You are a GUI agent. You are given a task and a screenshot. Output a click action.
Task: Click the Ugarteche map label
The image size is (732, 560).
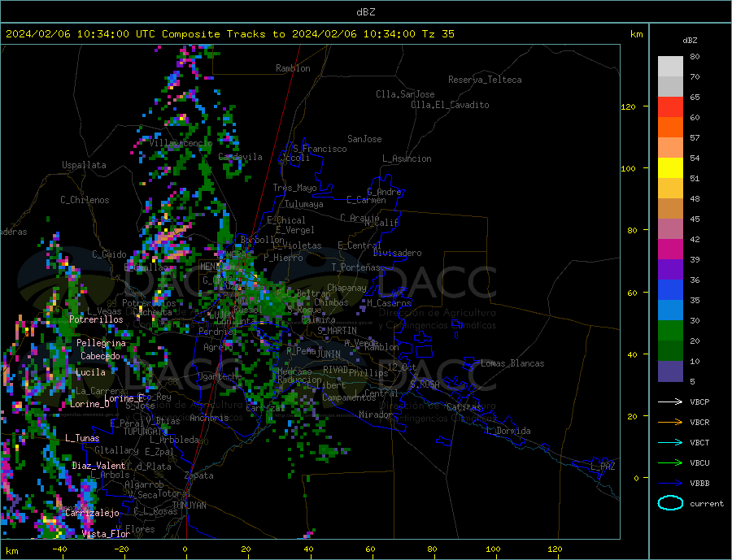[x=220, y=376]
